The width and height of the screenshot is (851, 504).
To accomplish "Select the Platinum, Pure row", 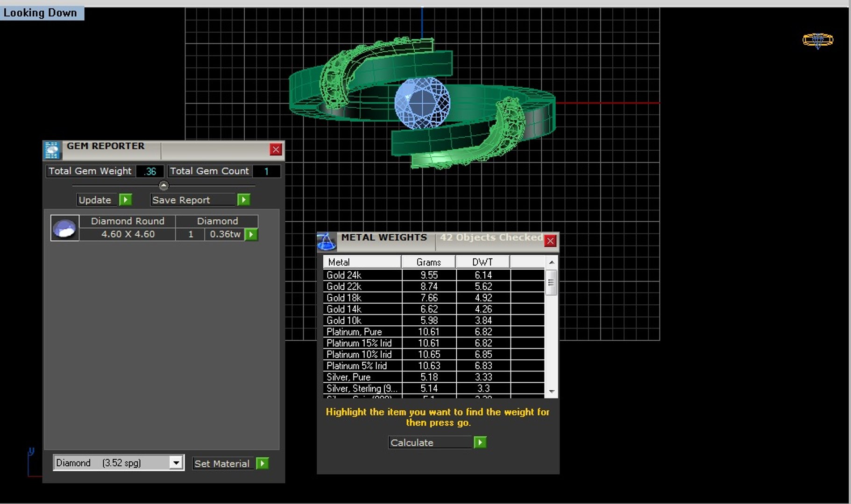I will click(434, 332).
